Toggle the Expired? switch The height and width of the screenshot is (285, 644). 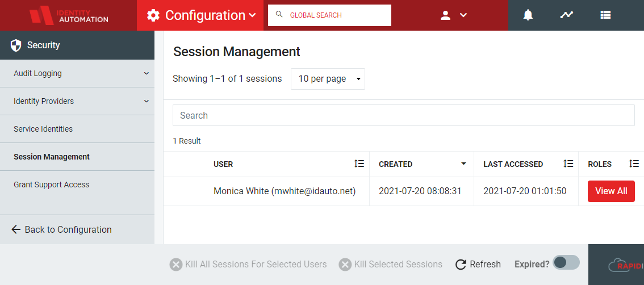pos(566,262)
